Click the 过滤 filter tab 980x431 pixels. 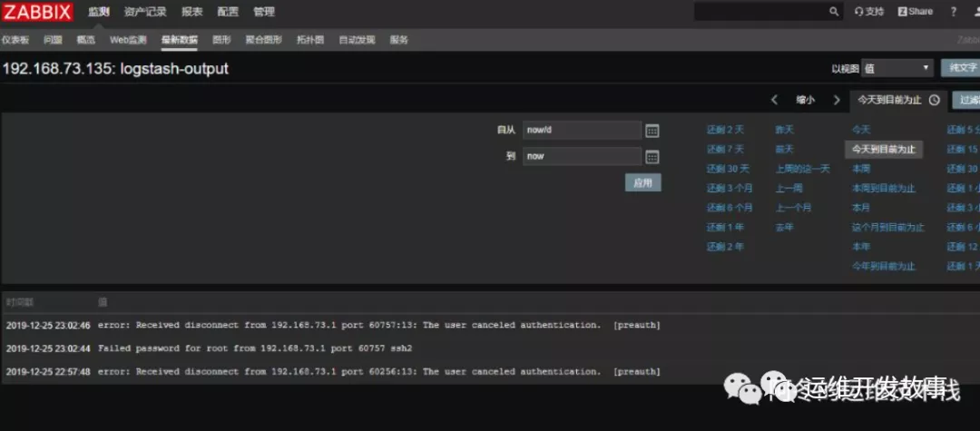[x=966, y=100]
